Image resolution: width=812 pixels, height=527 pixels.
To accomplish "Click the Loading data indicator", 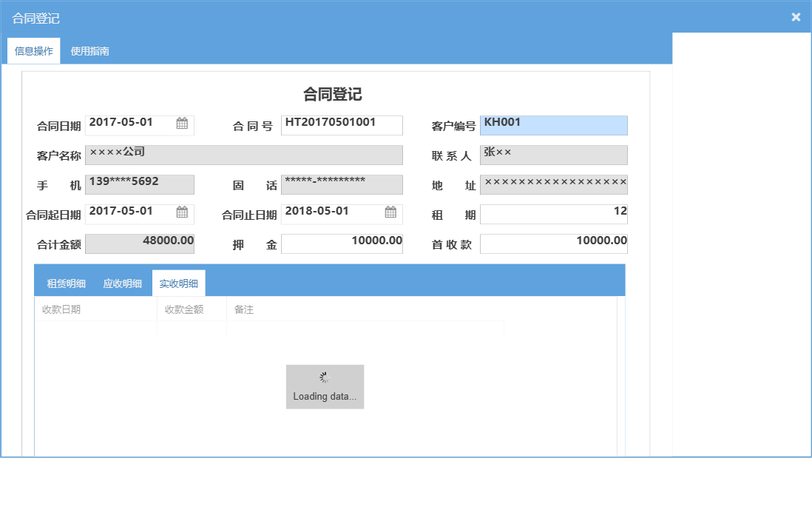I will pos(325,386).
